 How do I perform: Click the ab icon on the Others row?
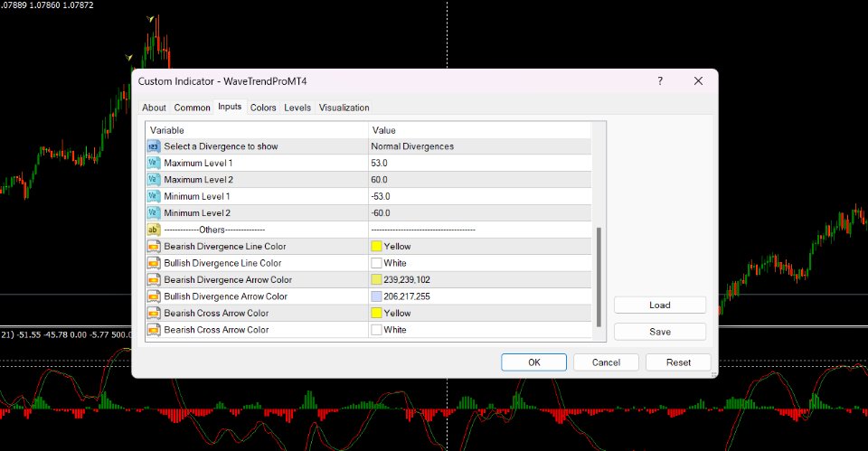154,230
